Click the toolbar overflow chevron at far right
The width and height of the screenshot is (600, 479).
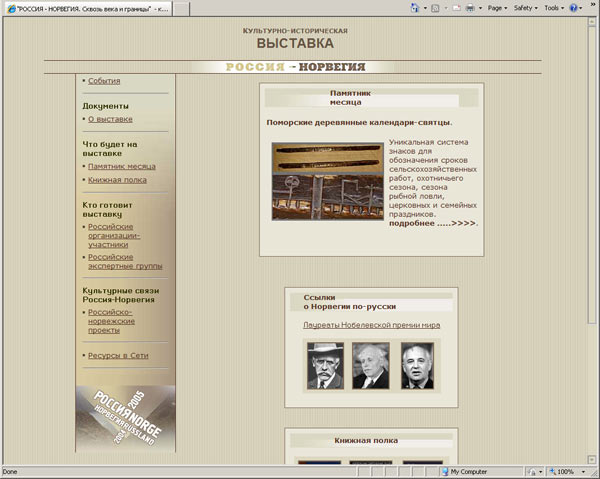click(x=593, y=7)
